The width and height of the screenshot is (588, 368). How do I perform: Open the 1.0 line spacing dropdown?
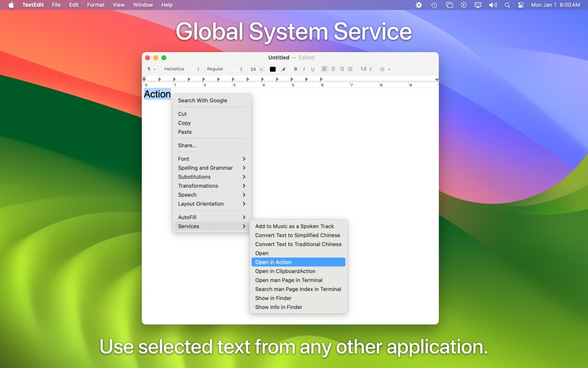[x=366, y=69]
